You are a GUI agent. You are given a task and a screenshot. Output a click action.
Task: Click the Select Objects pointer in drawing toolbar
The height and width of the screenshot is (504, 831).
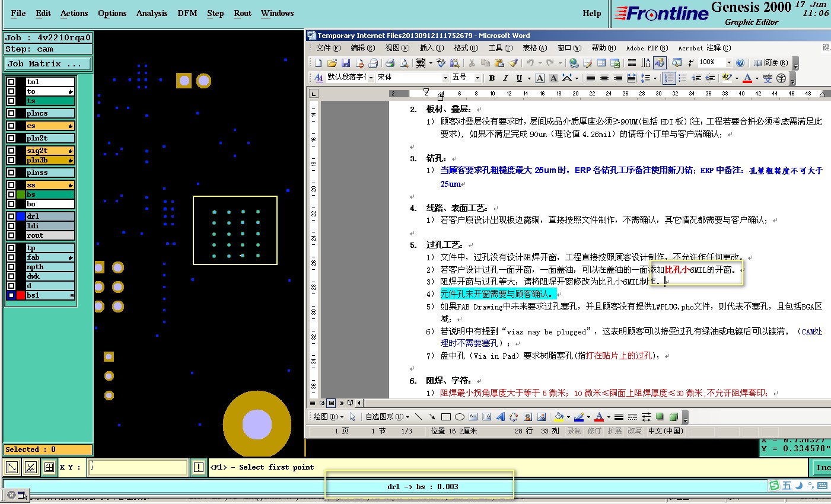coord(353,417)
